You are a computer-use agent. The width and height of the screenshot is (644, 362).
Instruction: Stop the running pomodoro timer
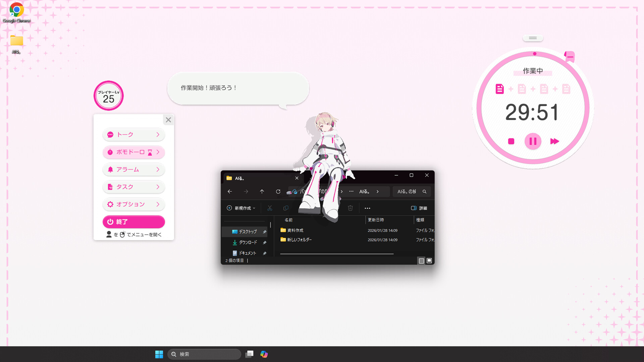511,141
